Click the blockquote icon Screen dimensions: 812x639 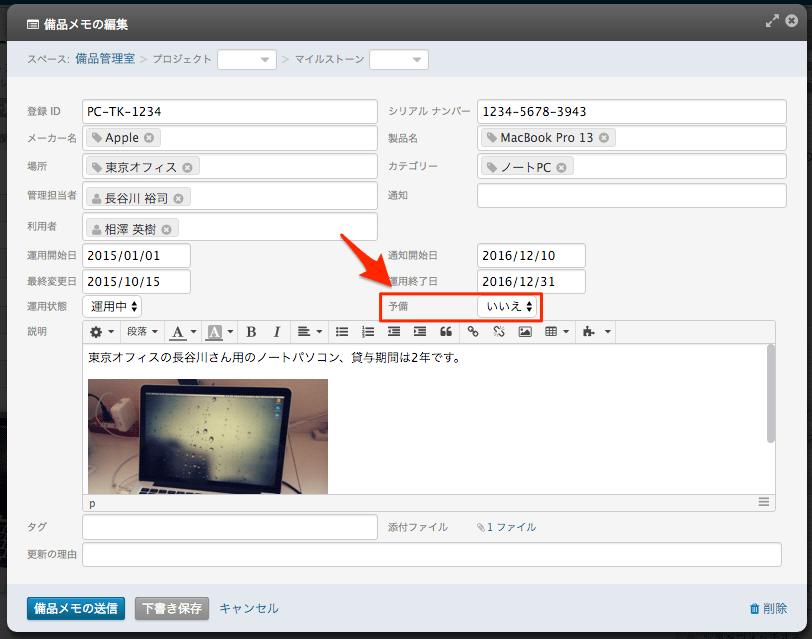coord(446,332)
